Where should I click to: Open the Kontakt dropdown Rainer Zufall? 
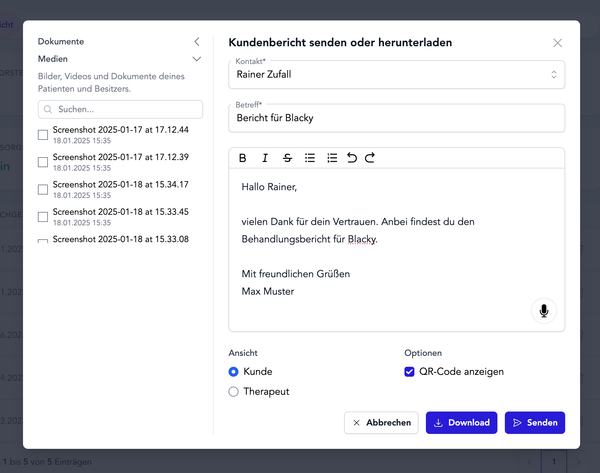(x=396, y=74)
